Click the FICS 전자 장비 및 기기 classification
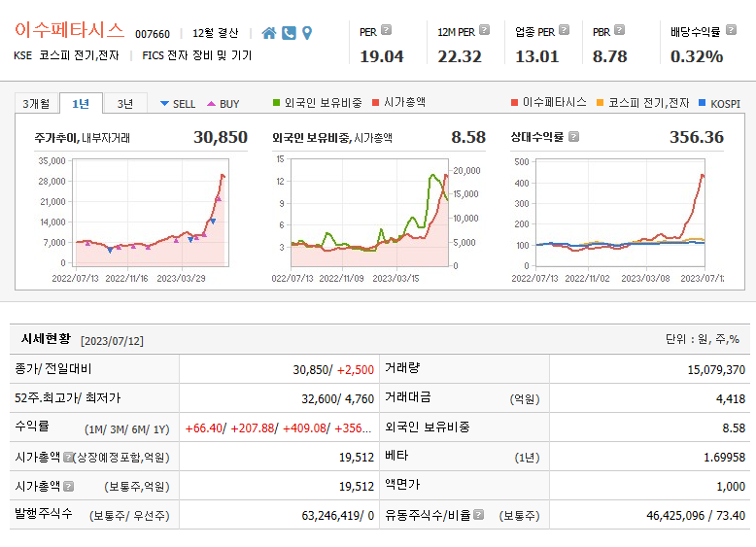 (197, 55)
